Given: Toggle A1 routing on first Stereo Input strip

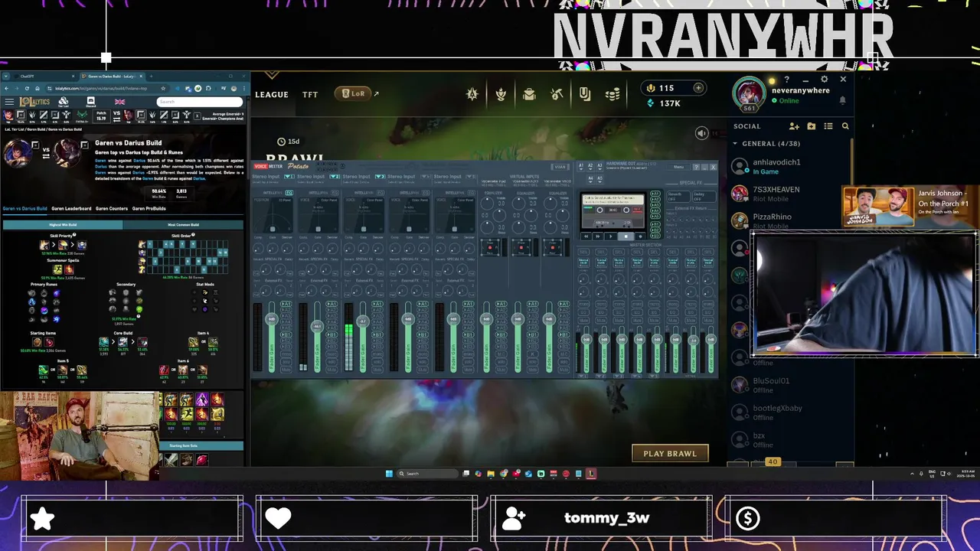Looking at the screenshot, I should pos(286,304).
